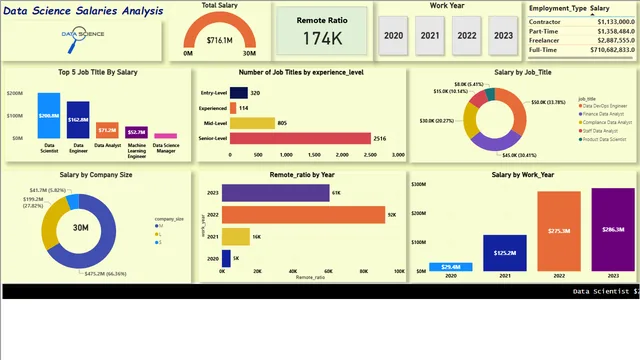Click Compliance Data Analyst legend swatch
Image resolution: width=640 pixels, height=360 pixels.
tap(580, 122)
